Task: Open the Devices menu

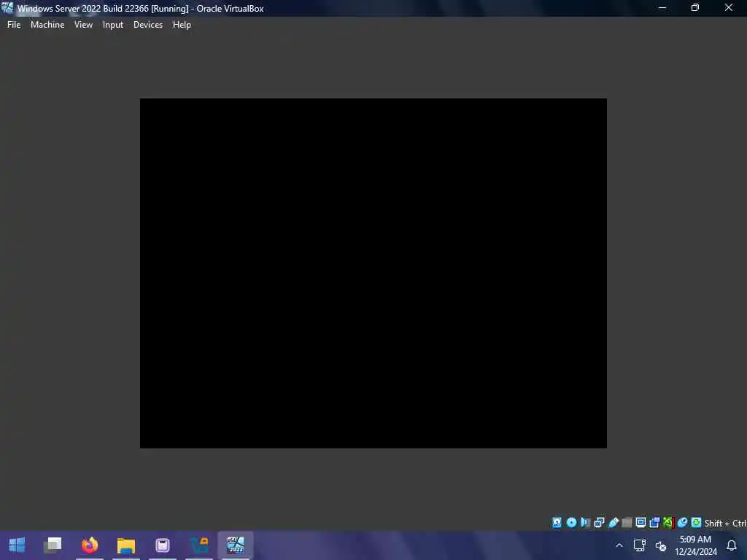Action: tap(147, 25)
